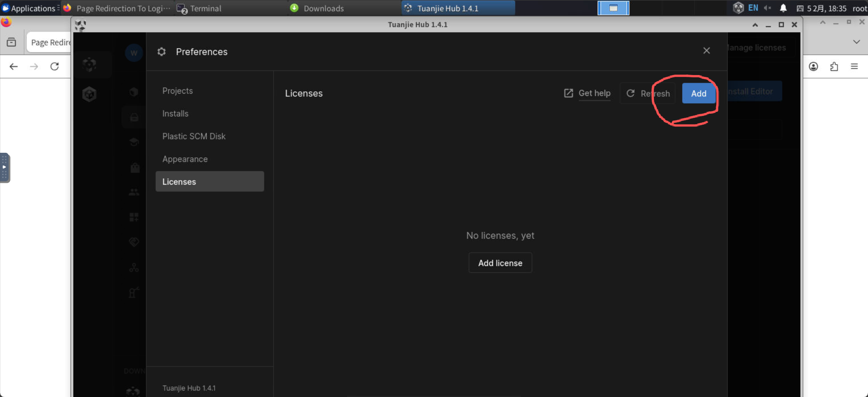The image size is (868, 397).
Task: Go back in the Firefox window
Action: point(14,66)
